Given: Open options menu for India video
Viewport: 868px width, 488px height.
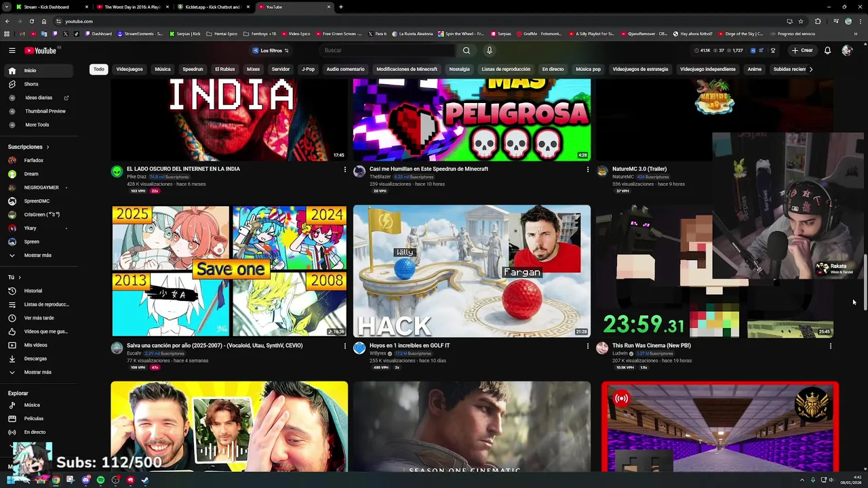Looking at the screenshot, I should (x=344, y=169).
